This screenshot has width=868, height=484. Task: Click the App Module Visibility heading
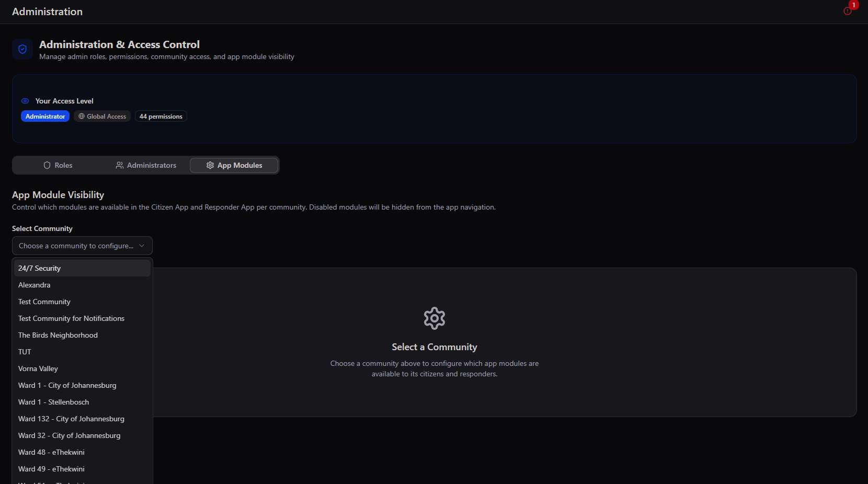(x=58, y=194)
